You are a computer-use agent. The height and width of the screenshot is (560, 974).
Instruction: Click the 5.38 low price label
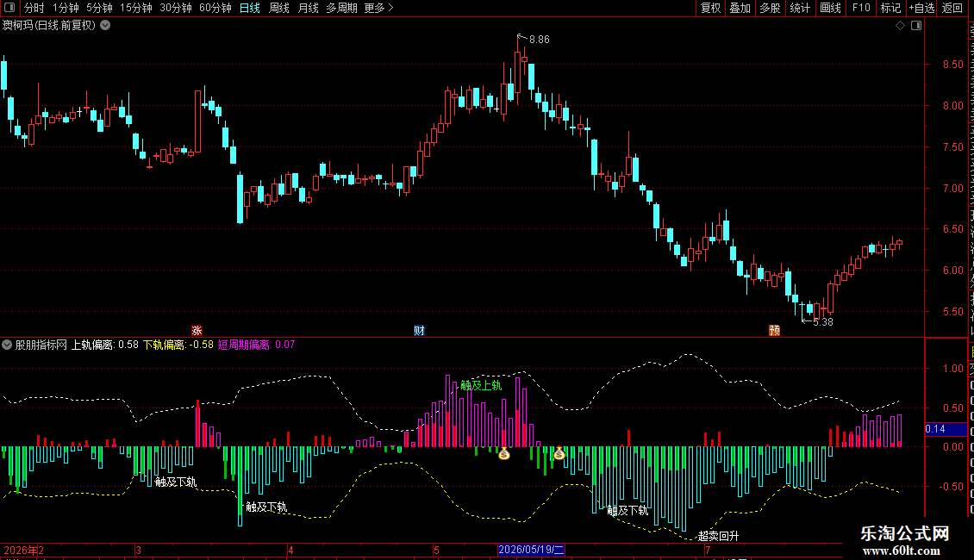point(823,321)
